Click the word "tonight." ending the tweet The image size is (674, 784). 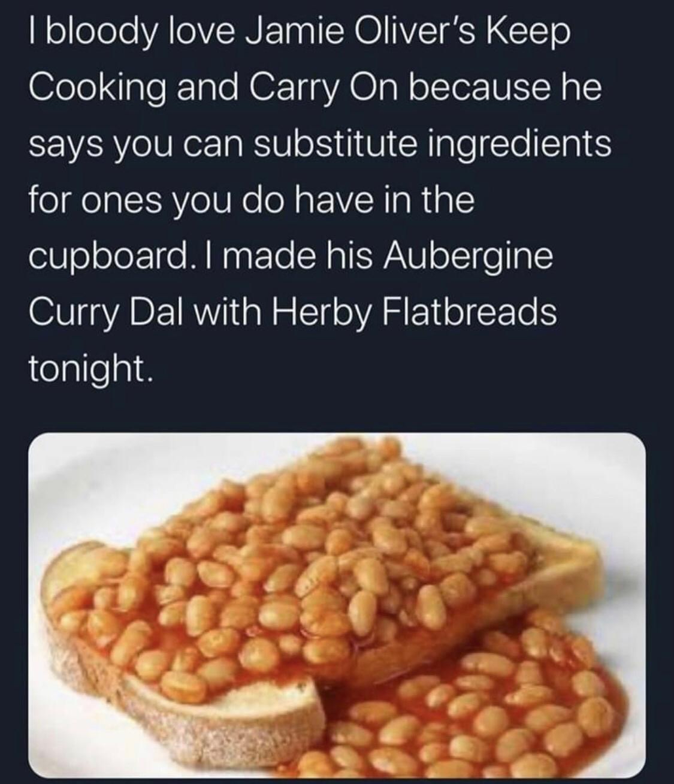(x=86, y=367)
